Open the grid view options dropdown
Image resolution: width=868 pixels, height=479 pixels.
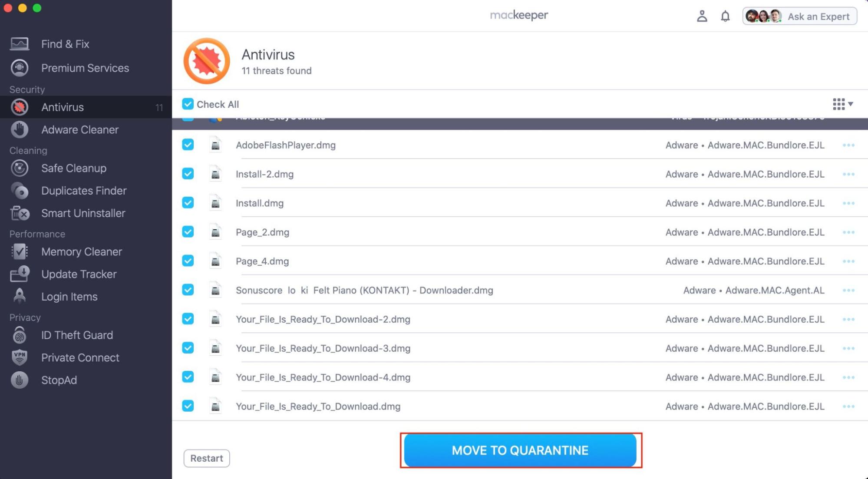843,104
